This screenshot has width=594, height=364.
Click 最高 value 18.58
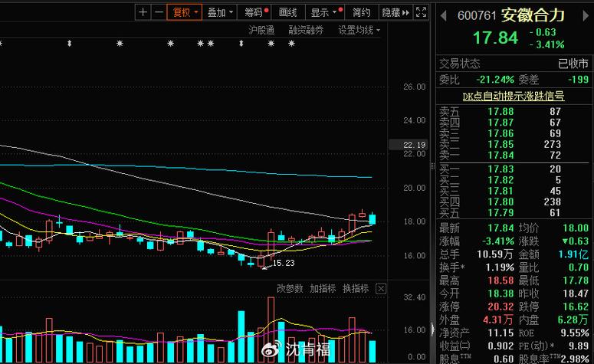coord(500,280)
